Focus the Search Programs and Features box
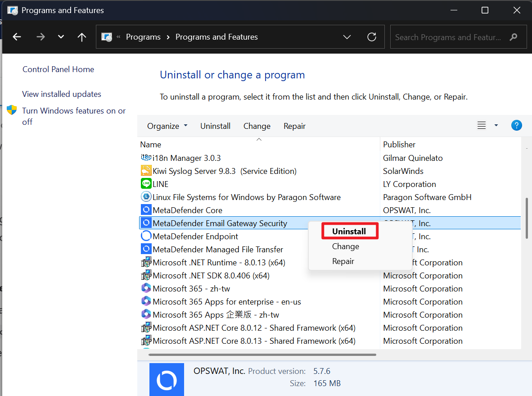This screenshot has height=396, width=532. pyautogui.click(x=458, y=36)
